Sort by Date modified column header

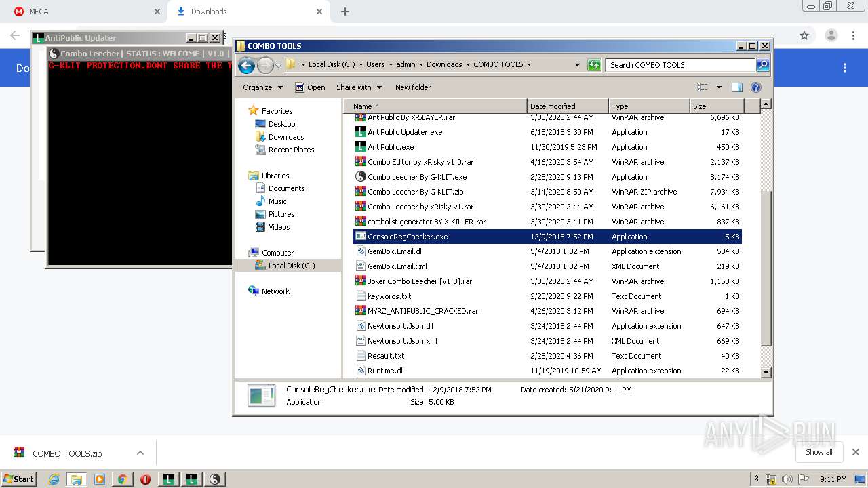pyautogui.click(x=567, y=106)
